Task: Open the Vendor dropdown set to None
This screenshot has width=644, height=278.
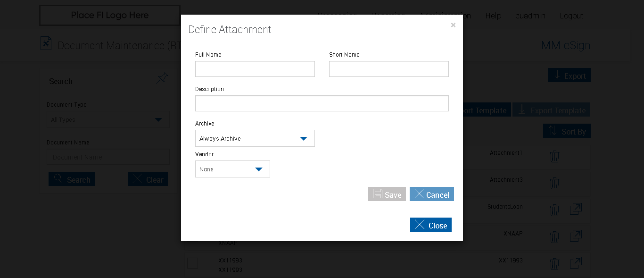Action: 232,169
